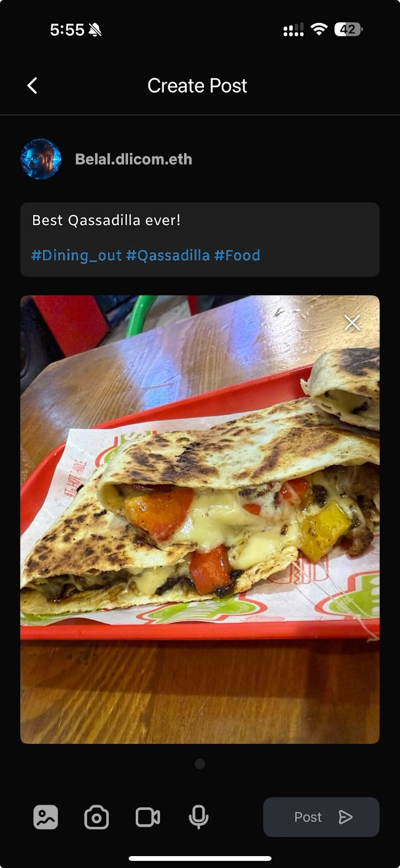400x868 pixels.
Task: Tap the silent mode bell icon
Action: tap(95, 30)
